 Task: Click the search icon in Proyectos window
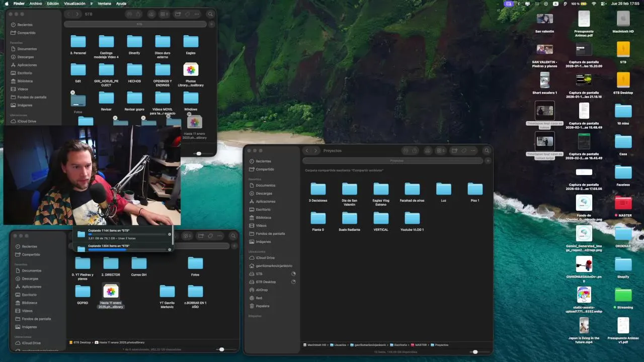(487, 150)
